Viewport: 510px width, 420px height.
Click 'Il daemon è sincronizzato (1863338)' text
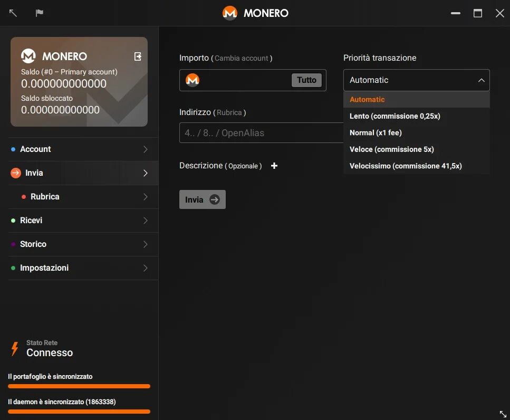point(62,402)
